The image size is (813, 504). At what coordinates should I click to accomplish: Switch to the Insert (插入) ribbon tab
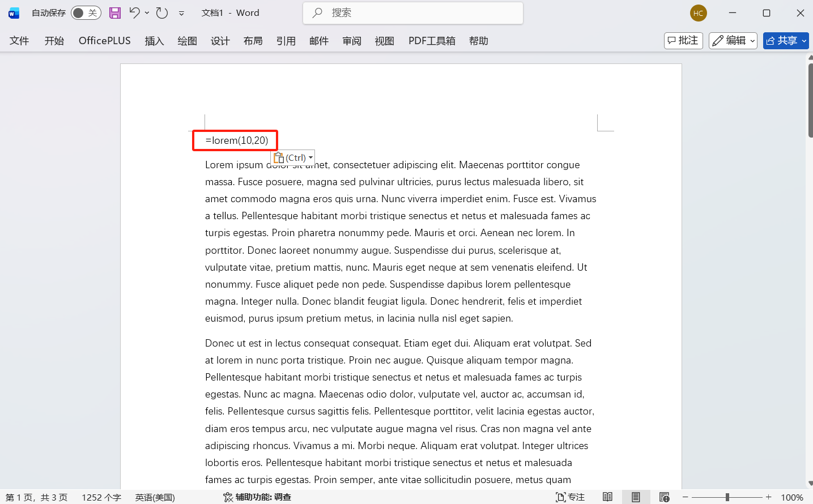click(154, 40)
